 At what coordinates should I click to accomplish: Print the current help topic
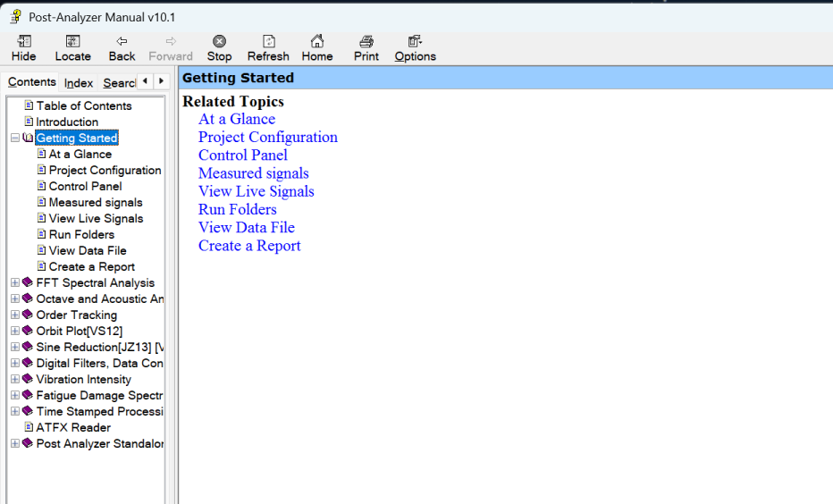click(366, 42)
